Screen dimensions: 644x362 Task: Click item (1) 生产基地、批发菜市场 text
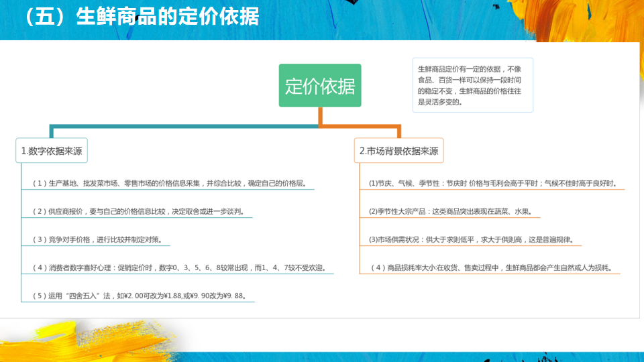(170, 184)
